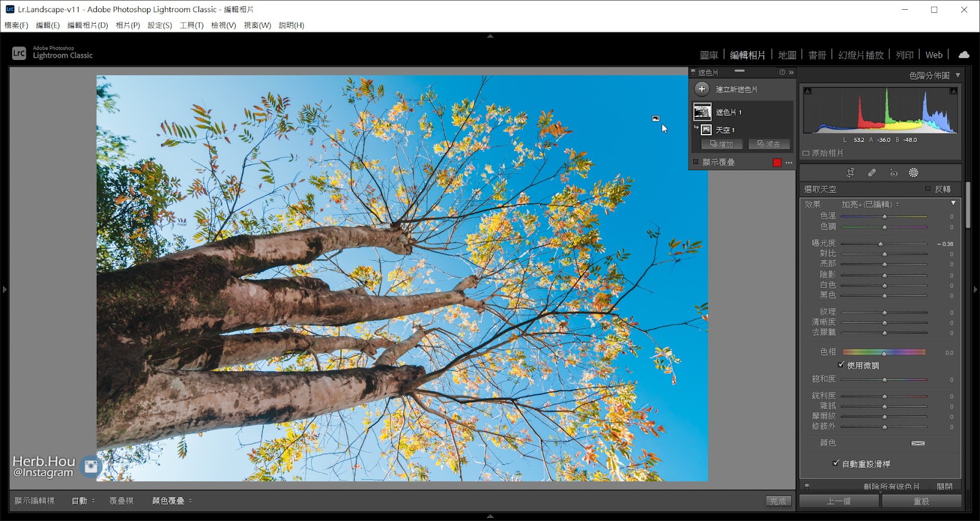Collapse the 色階分佈圖 histogram panel triangle
Viewport: 980px width, 521px height.
(958, 75)
